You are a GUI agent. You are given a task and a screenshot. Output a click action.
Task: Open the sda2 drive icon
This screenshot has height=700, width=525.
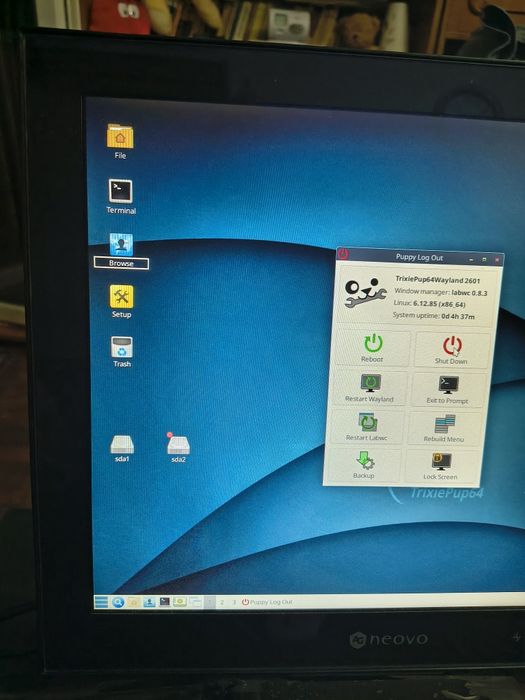(178, 448)
